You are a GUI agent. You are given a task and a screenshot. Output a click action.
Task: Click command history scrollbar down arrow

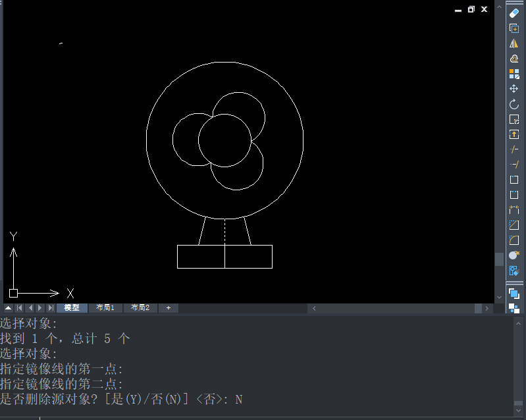518,411
